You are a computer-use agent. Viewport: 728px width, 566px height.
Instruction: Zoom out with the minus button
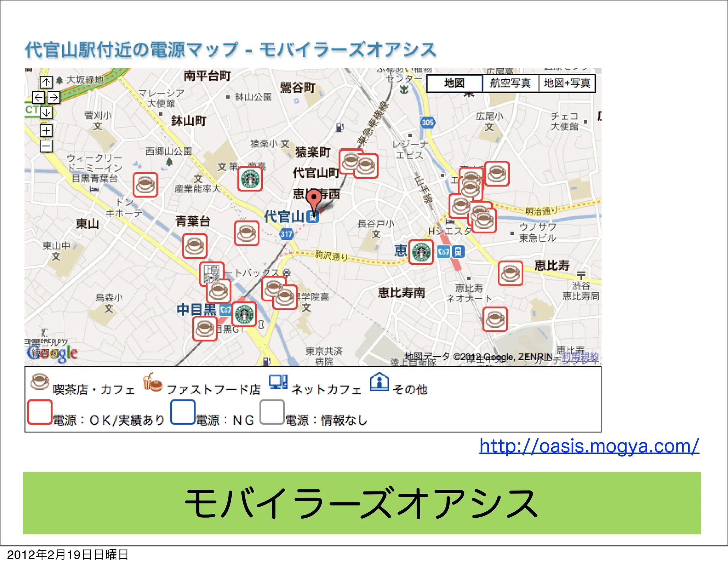(46, 146)
